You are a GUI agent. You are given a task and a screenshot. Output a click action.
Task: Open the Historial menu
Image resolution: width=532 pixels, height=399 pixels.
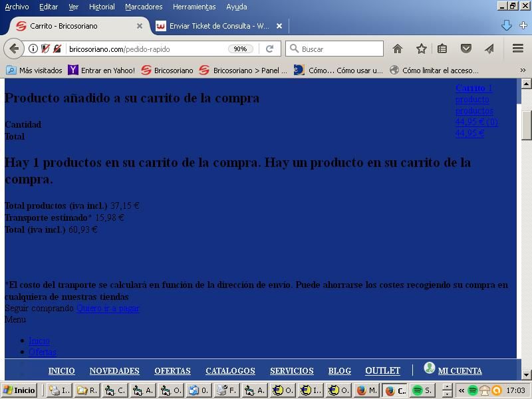[x=102, y=7]
